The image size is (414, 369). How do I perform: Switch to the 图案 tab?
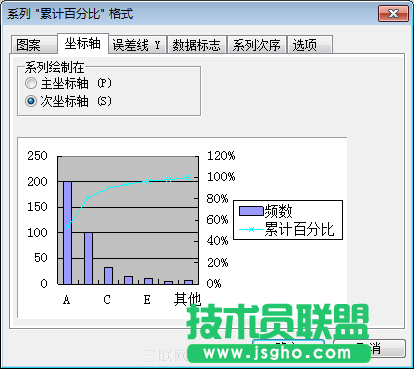click(33, 44)
